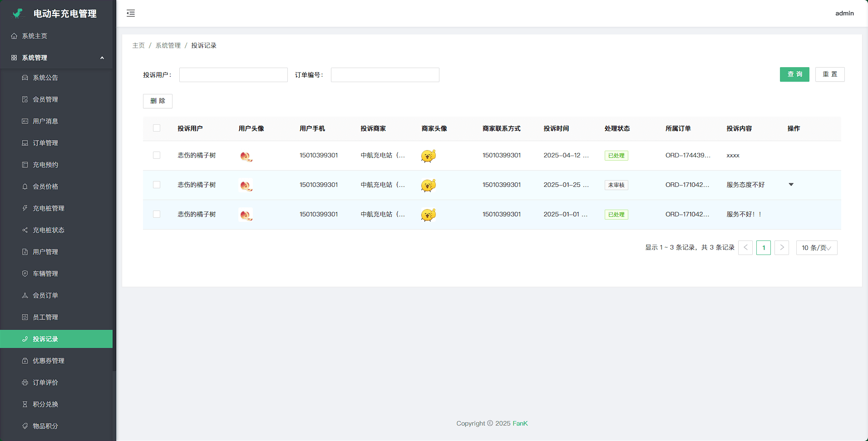Click the 投诉用户 search input field

[x=233, y=75]
